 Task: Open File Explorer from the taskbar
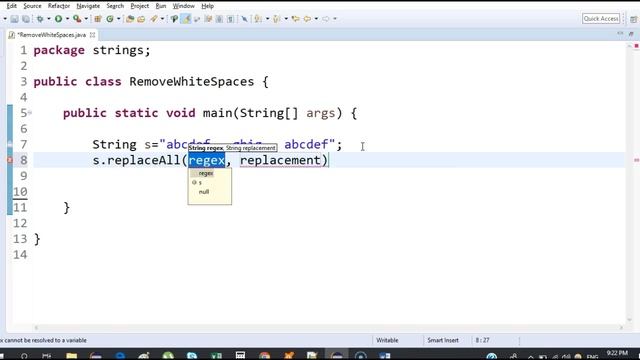71,356
